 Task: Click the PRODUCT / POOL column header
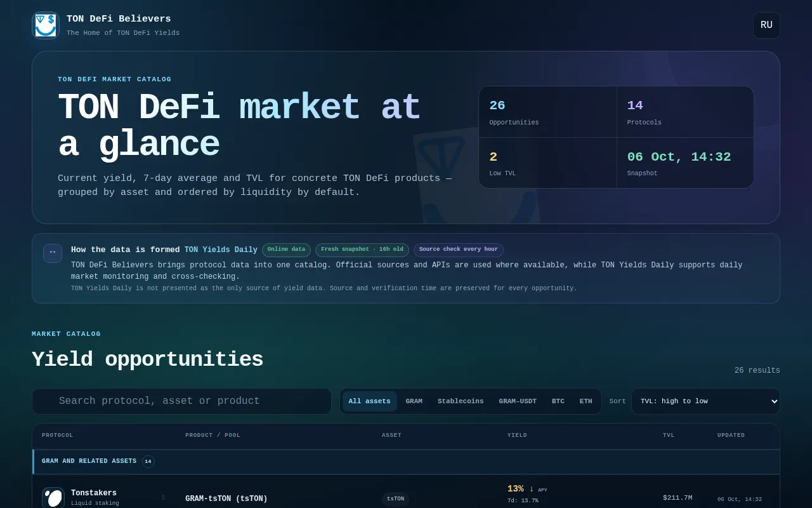213,436
